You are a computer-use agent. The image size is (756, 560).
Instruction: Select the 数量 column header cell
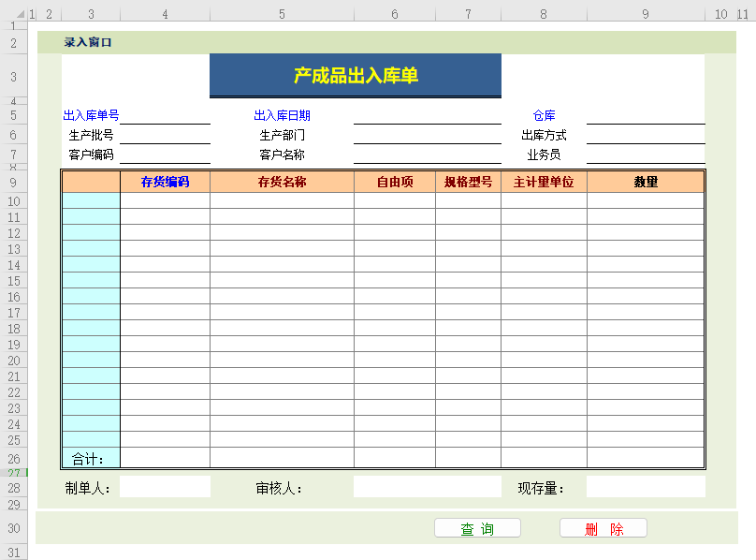click(x=645, y=182)
